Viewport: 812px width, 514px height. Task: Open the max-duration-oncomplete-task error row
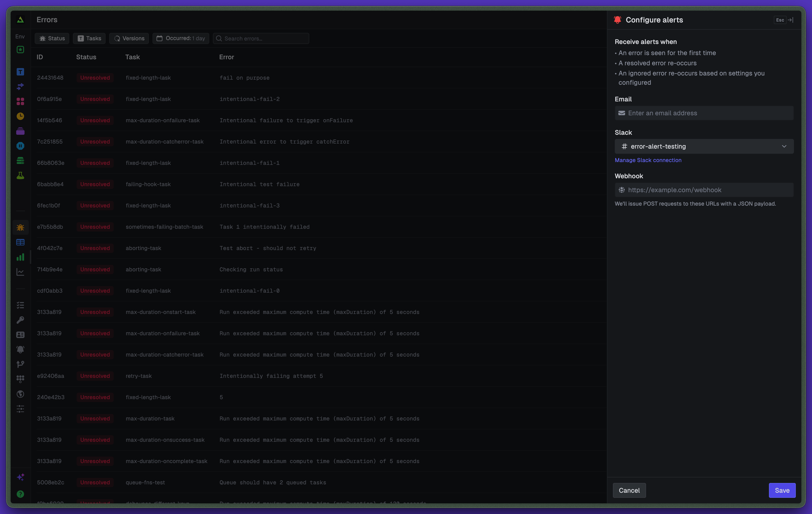(319, 461)
